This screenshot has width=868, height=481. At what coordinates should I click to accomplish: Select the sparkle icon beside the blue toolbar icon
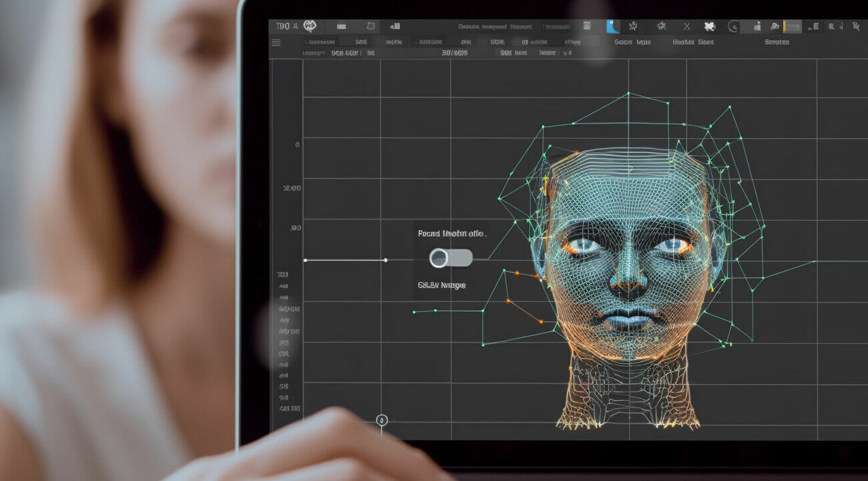[x=633, y=26]
